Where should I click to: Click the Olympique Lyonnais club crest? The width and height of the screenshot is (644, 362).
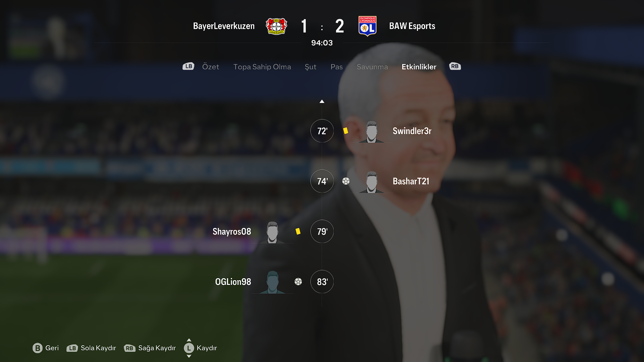367,26
